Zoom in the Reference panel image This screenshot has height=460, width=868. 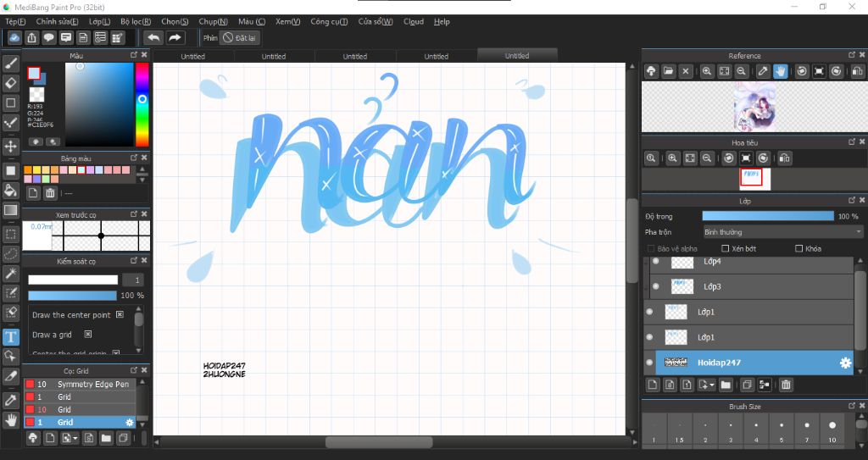pyautogui.click(x=707, y=71)
